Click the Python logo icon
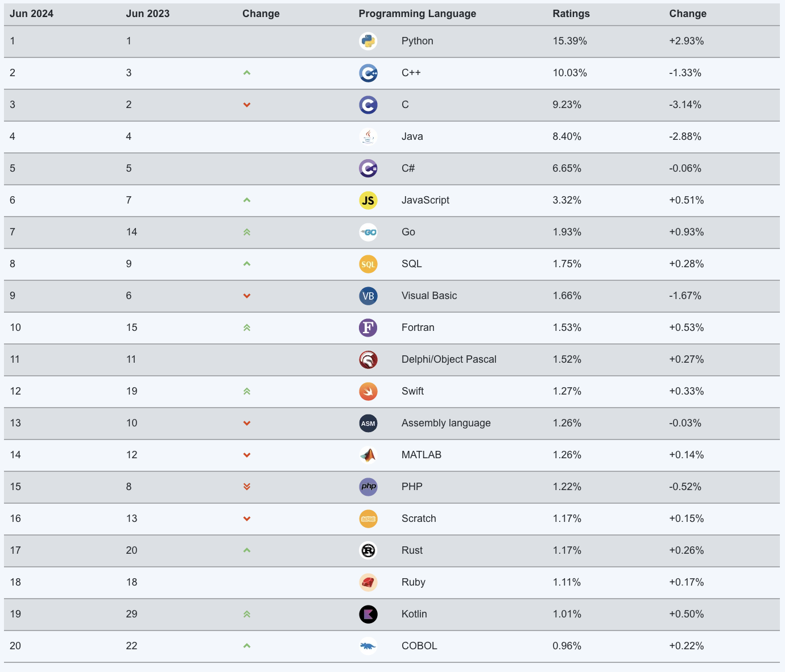 [x=368, y=41]
